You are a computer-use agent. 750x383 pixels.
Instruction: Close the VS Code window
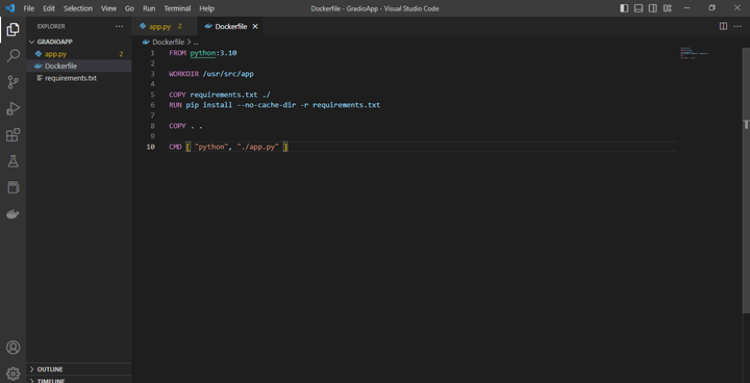(x=737, y=8)
